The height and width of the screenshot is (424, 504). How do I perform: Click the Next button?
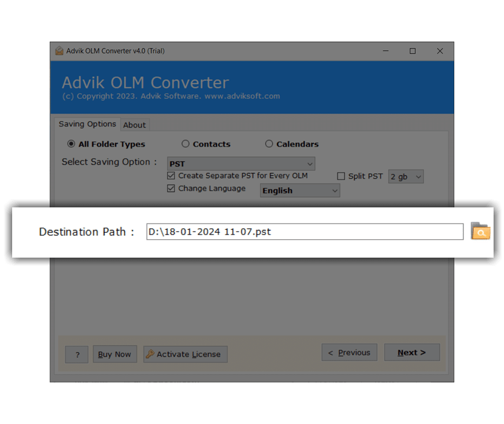click(x=412, y=352)
